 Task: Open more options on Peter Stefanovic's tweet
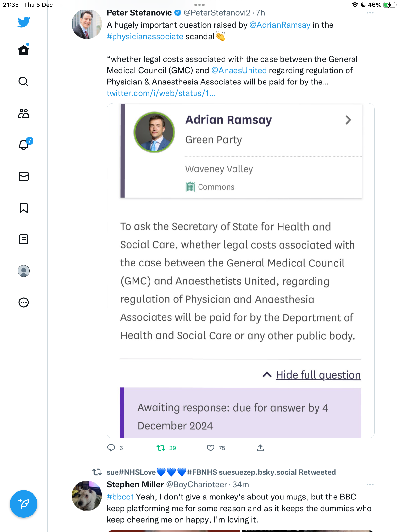click(x=370, y=13)
